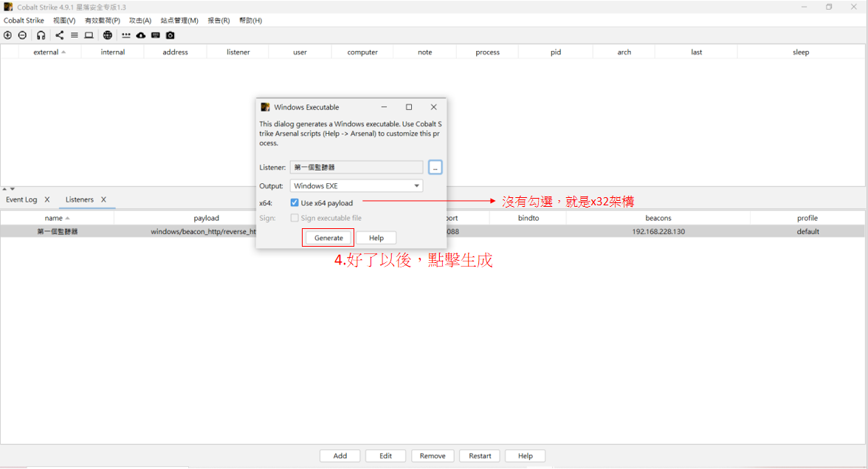The image size is (868, 469).
Task: Click the listener browse (...) button
Action: click(435, 167)
